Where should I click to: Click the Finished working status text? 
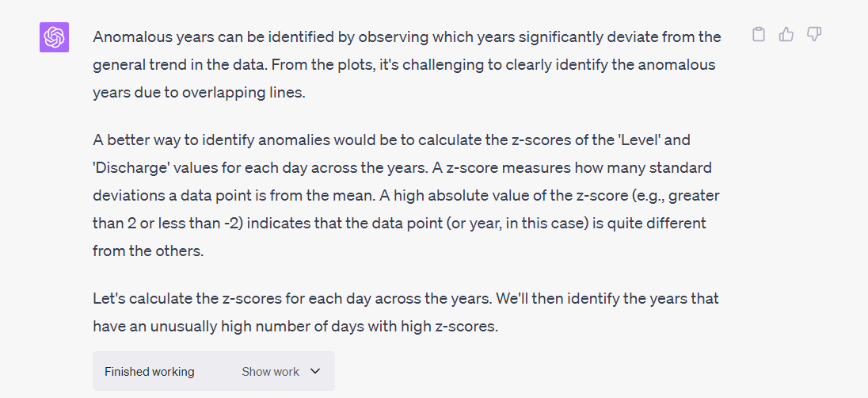pyautogui.click(x=149, y=372)
